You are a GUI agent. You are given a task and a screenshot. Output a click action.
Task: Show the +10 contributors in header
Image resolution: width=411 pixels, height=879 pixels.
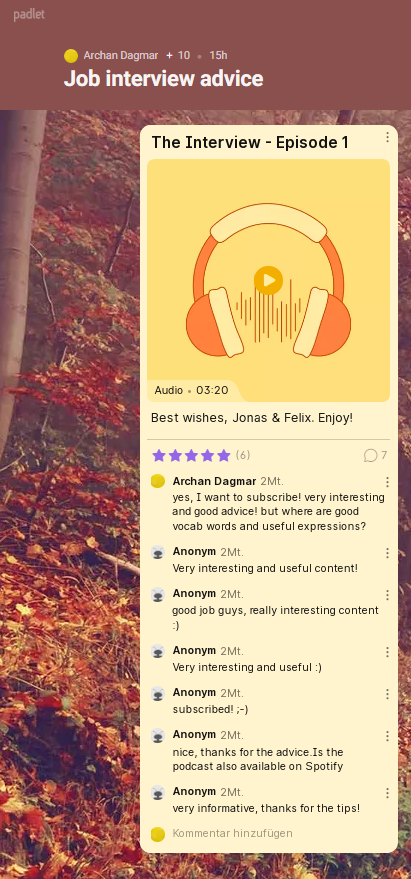point(178,55)
